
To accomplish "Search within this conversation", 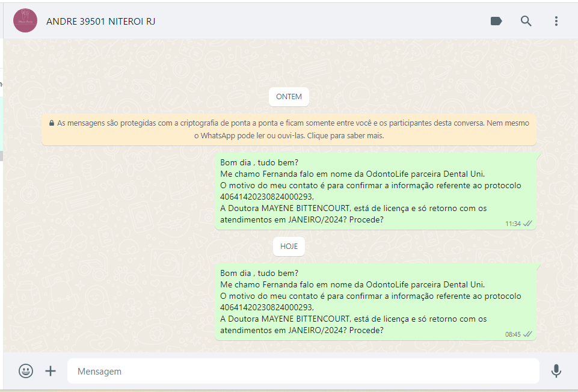I will (526, 21).
